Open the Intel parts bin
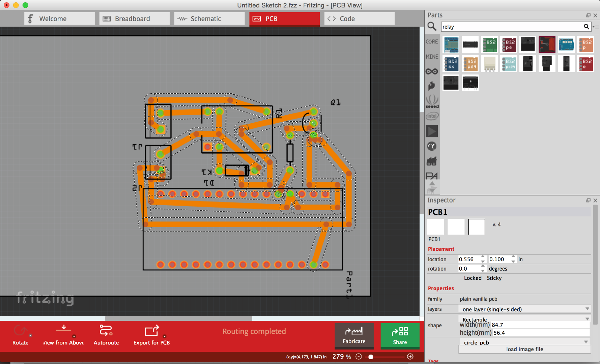 [x=432, y=116]
